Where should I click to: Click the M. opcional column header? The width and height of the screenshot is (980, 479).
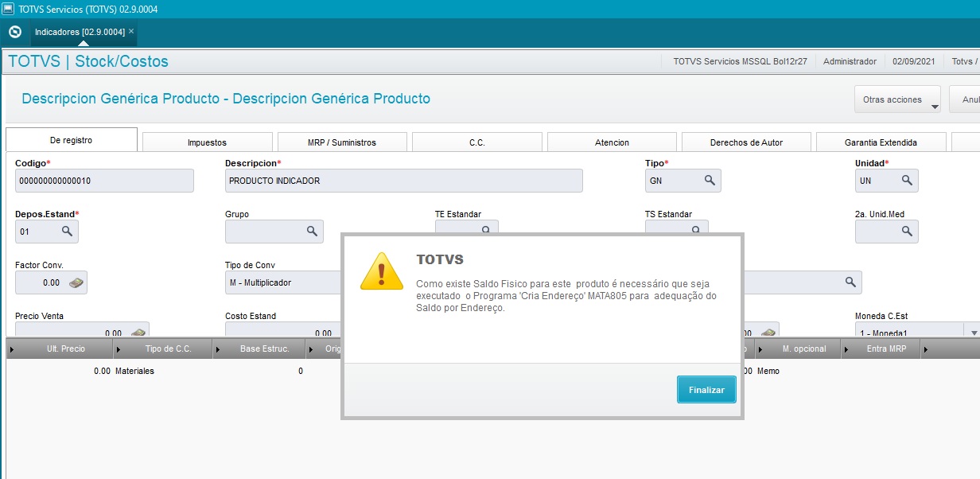(x=804, y=349)
